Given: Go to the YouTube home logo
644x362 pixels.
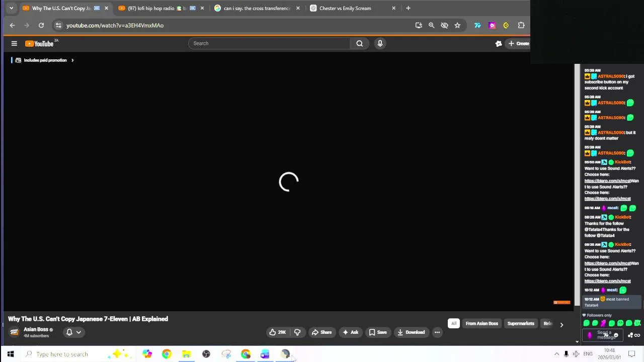Looking at the screenshot, I should (x=40, y=44).
